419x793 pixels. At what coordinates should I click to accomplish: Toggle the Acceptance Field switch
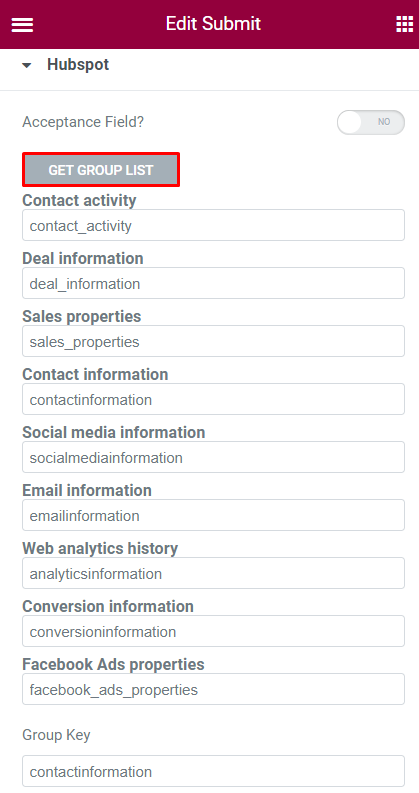click(x=370, y=122)
